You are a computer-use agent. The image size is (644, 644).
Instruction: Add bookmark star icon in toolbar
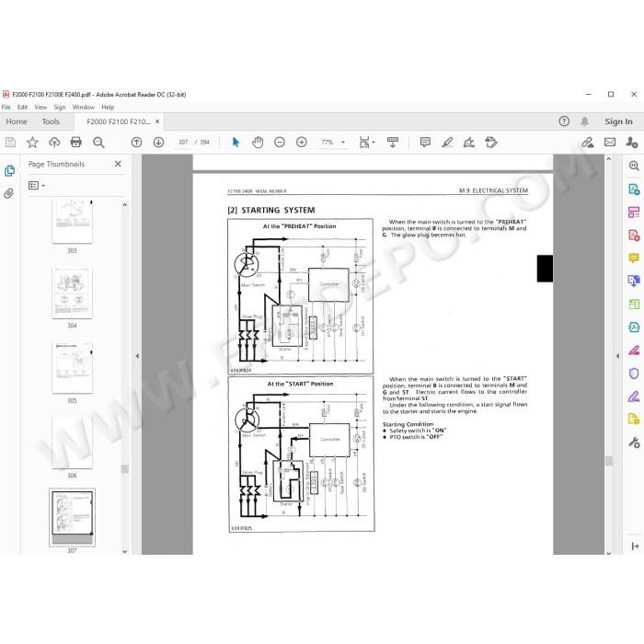point(32,142)
